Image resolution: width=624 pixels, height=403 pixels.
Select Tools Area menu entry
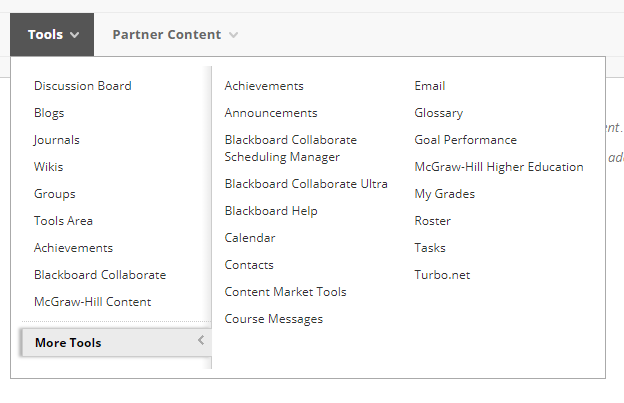63,221
